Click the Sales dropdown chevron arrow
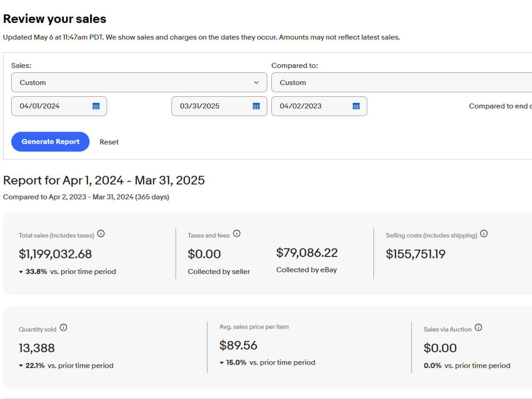The image size is (532, 399). tap(256, 82)
